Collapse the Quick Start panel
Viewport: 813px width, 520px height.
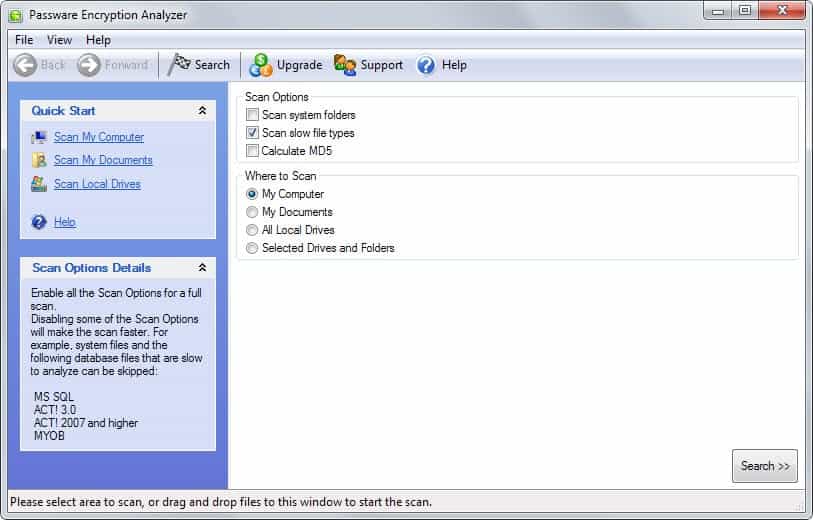tap(202, 110)
